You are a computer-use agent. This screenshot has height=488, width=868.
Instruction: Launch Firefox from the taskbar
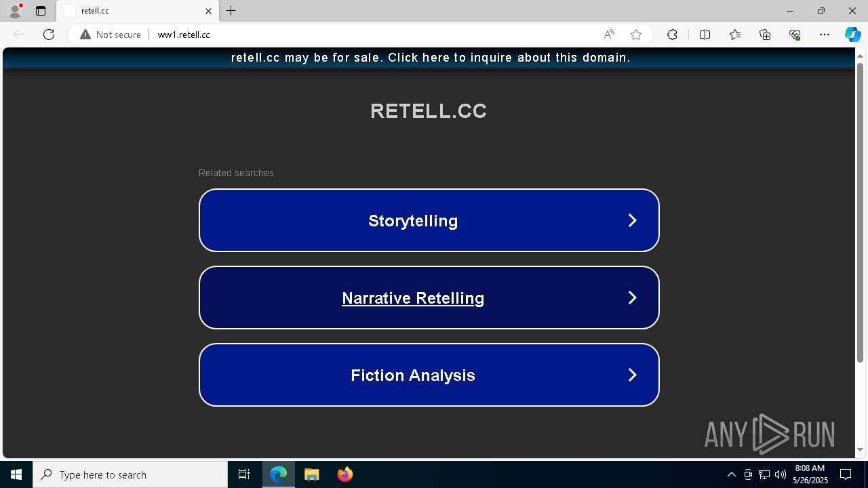click(x=344, y=474)
